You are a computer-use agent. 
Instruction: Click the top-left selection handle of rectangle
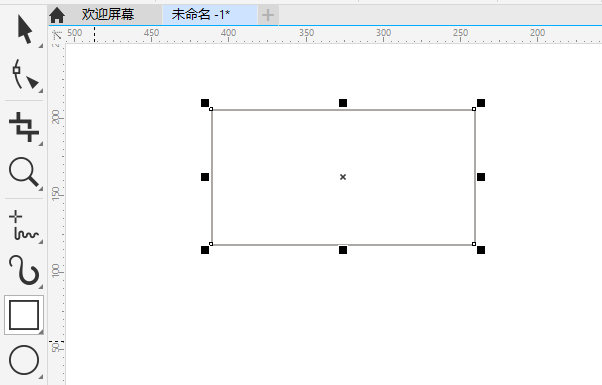(x=205, y=103)
